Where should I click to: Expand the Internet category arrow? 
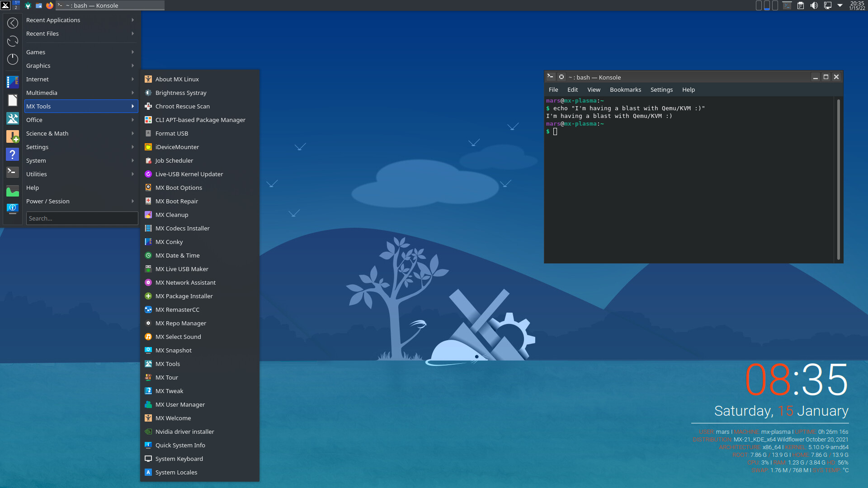(x=132, y=79)
